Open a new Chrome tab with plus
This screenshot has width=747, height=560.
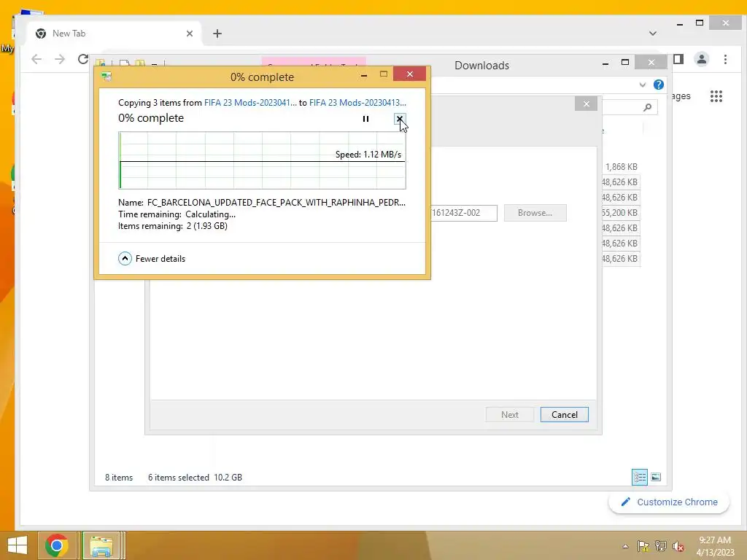(x=217, y=34)
